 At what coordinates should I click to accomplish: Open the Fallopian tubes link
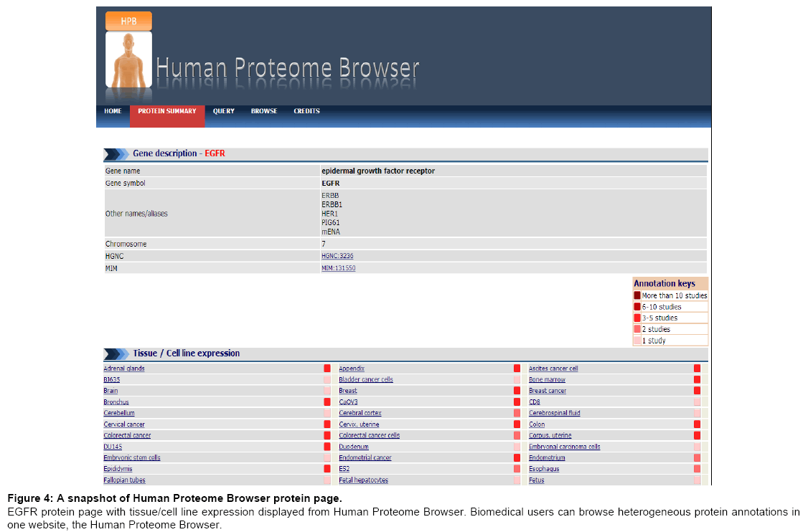(125, 480)
